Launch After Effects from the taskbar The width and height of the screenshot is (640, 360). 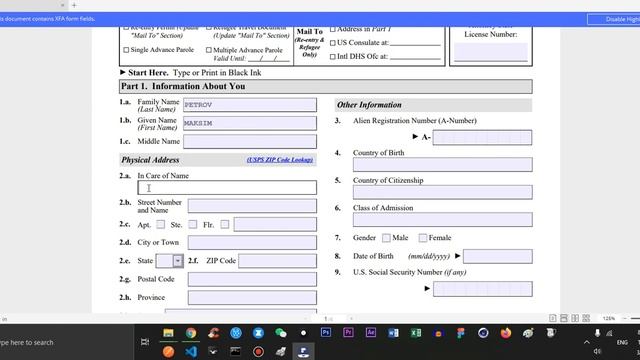pos(371,333)
